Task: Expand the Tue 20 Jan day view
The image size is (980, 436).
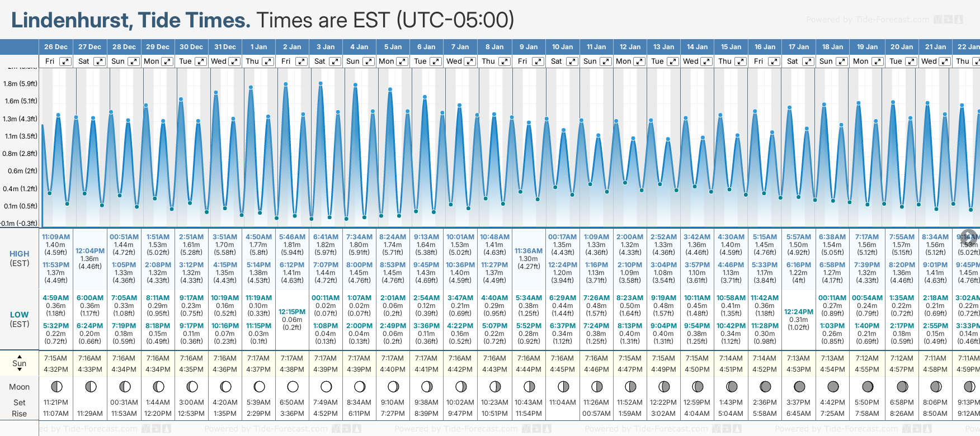Action: click(x=911, y=61)
